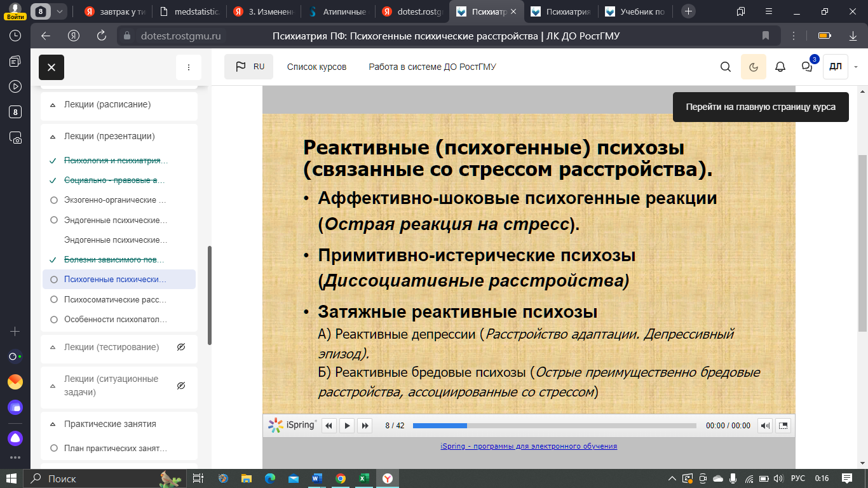Click the iSpring logo in player
868x488 pixels.
[292, 425]
